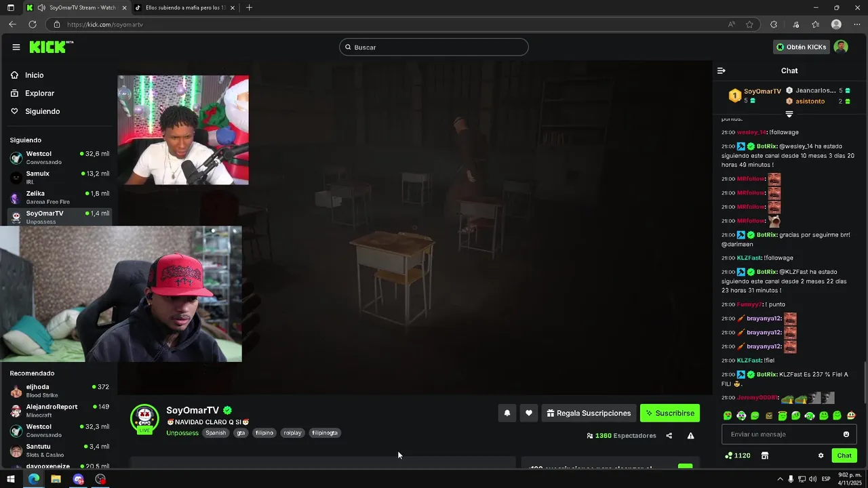The image size is (868, 488).
Task: Insert the gold angry-face emote
Action: (769, 415)
